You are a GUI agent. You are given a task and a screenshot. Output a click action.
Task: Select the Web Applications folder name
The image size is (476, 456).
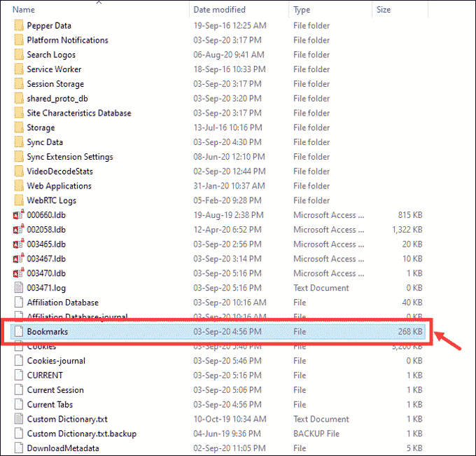pos(59,186)
